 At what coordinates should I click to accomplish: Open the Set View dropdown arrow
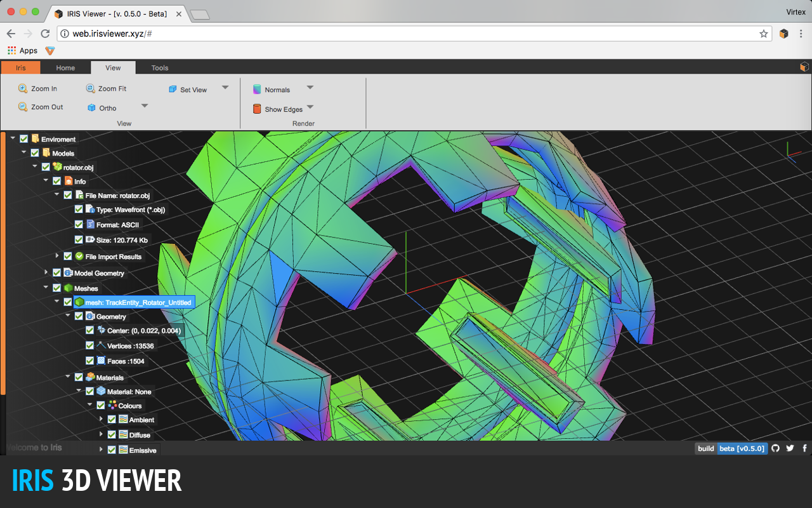click(225, 88)
